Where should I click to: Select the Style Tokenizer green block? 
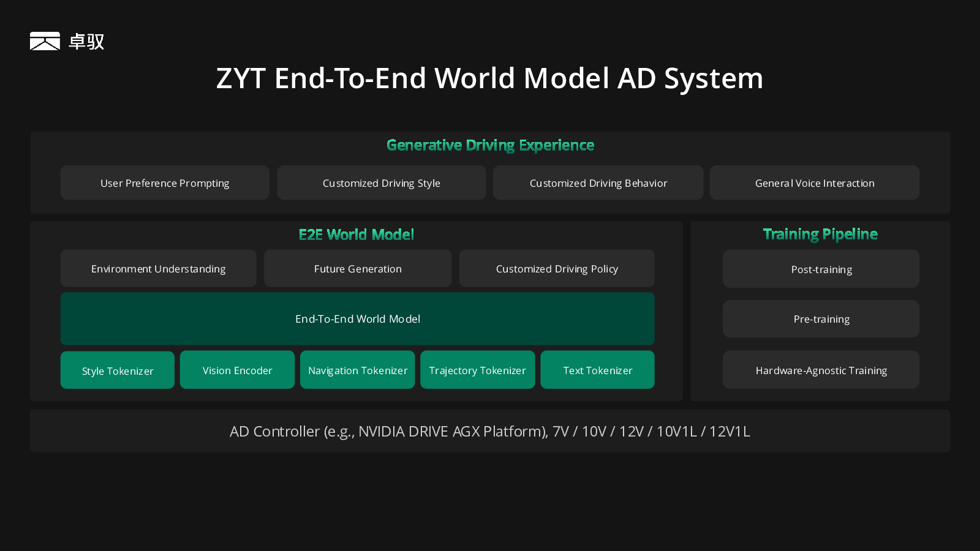click(x=118, y=370)
